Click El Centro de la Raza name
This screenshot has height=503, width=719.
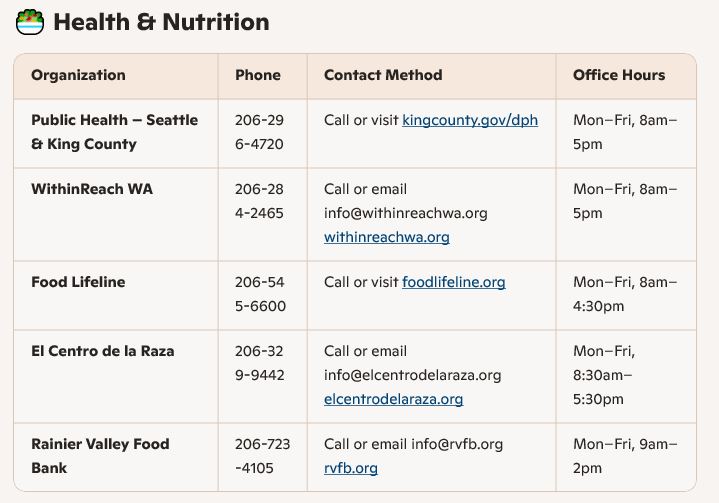(102, 352)
